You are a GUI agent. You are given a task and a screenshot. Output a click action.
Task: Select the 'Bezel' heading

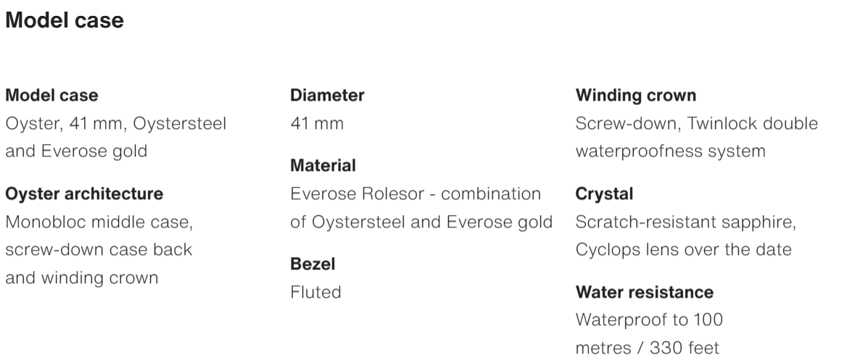coord(313,264)
